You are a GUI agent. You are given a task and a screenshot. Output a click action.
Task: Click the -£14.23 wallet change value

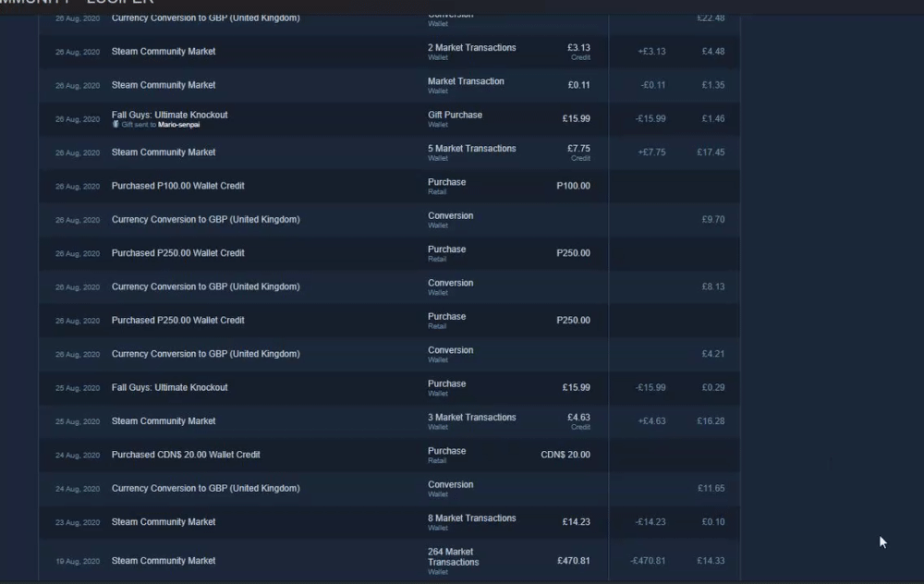[x=650, y=521]
